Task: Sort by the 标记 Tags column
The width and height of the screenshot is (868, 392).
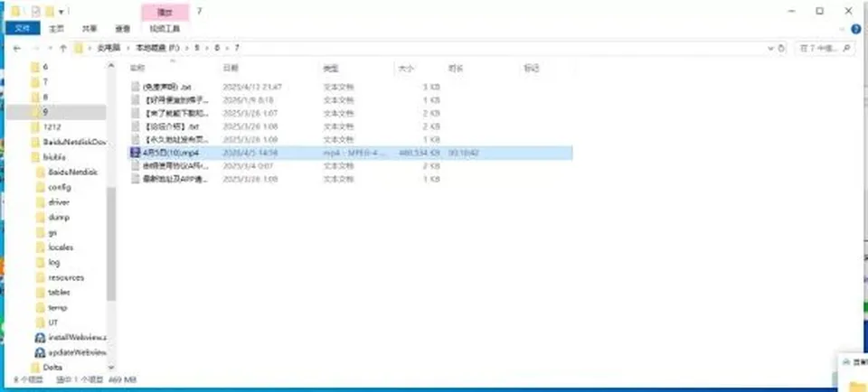Action: (x=531, y=69)
